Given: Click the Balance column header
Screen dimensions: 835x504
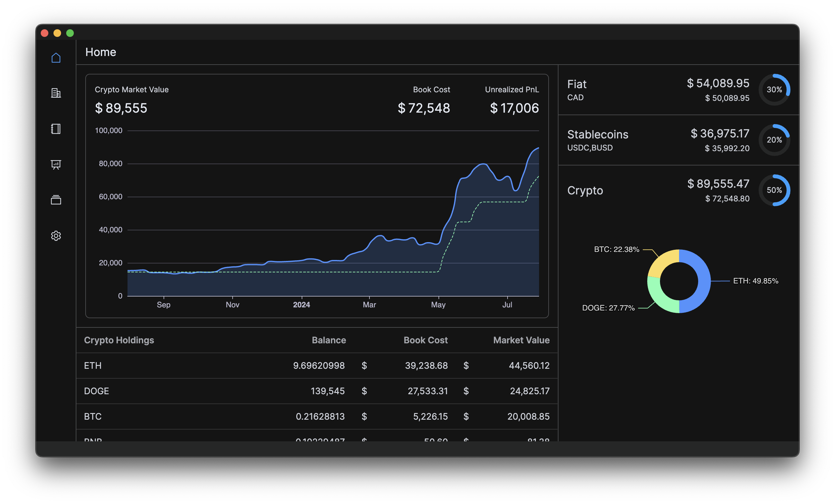Looking at the screenshot, I should pos(329,340).
